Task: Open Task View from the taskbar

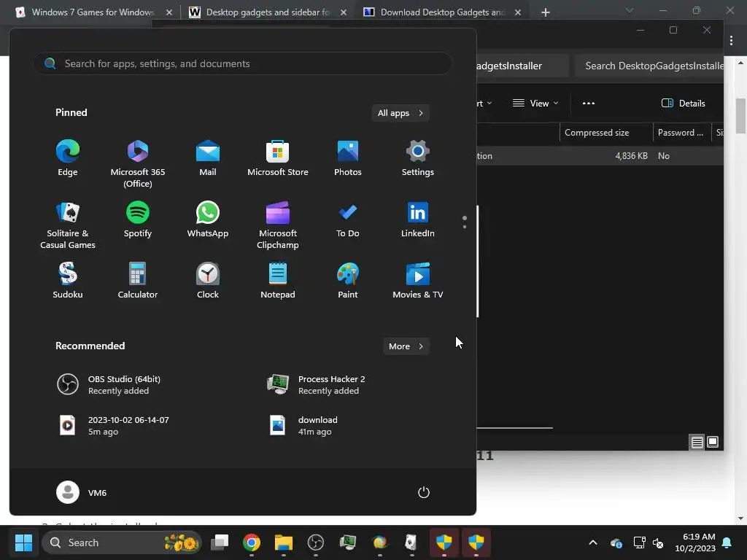Action: (220, 542)
